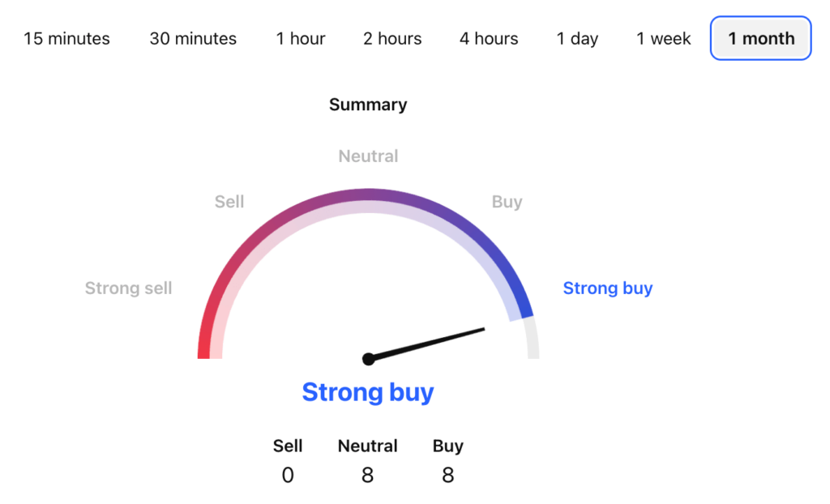Click the gray Sell gauge label
Screen dimensions: 830x504
[229, 202]
